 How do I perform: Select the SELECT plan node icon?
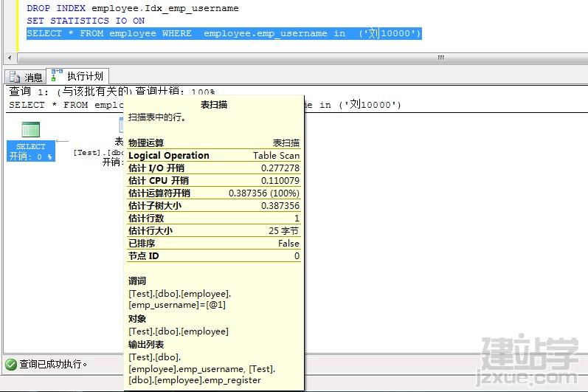pyautogui.click(x=31, y=130)
